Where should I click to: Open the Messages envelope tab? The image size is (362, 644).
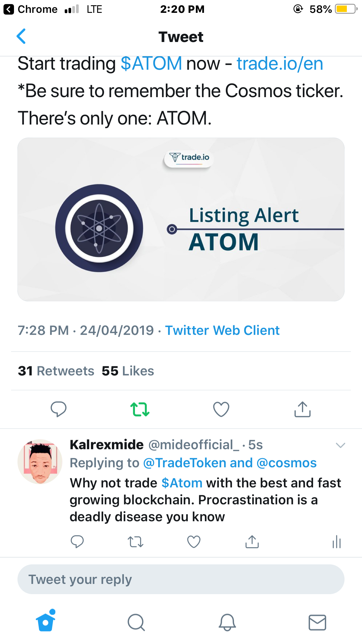point(317,622)
